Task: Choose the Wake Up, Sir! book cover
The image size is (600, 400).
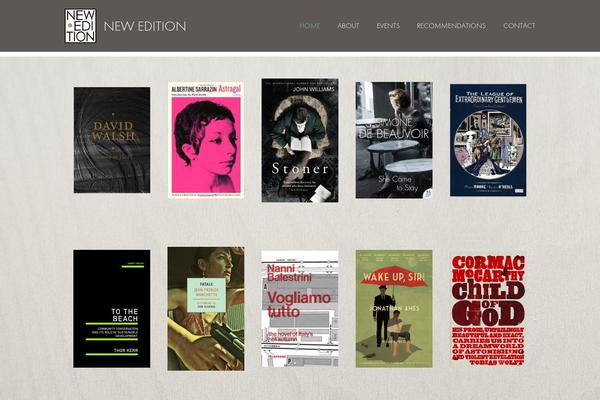Action: (x=394, y=309)
